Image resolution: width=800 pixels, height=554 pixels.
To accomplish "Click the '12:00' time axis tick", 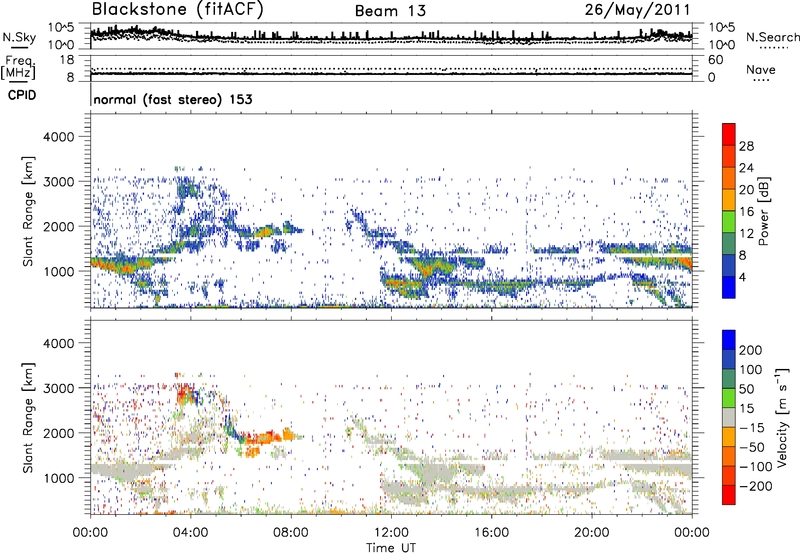I will [391, 533].
